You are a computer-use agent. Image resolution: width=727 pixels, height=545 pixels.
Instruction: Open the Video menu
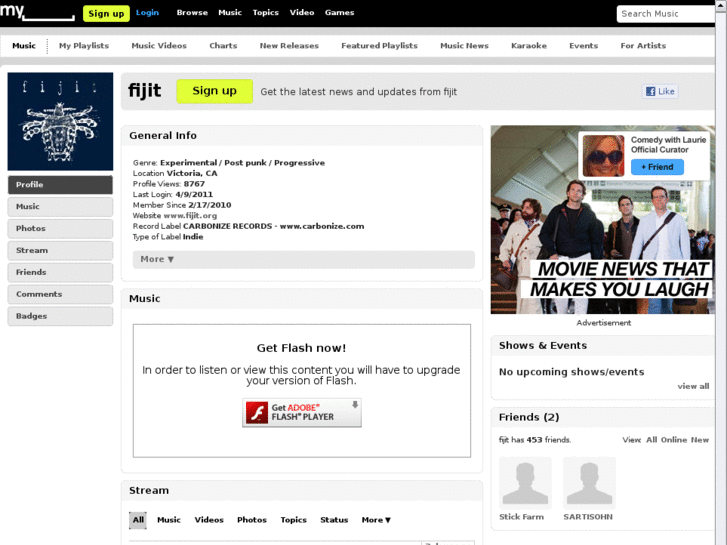point(302,13)
